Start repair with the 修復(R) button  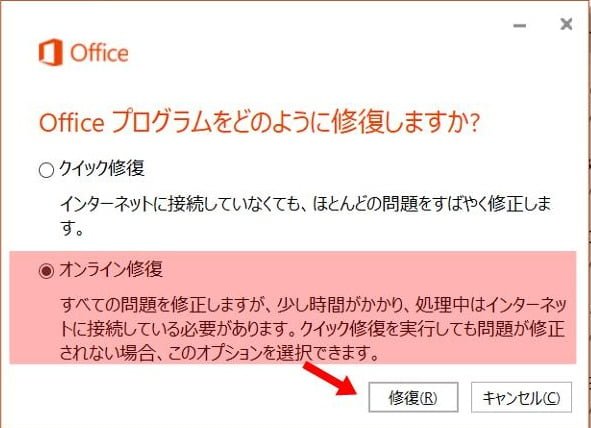click(x=413, y=397)
